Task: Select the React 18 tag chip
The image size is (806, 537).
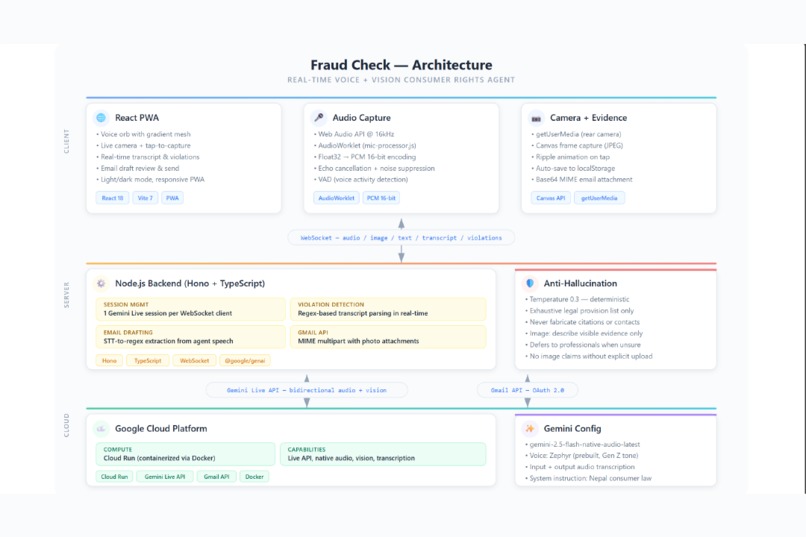Action: pyautogui.click(x=113, y=198)
